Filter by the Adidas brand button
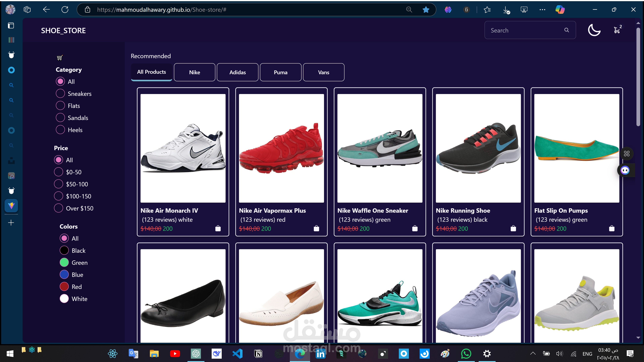 237,72
